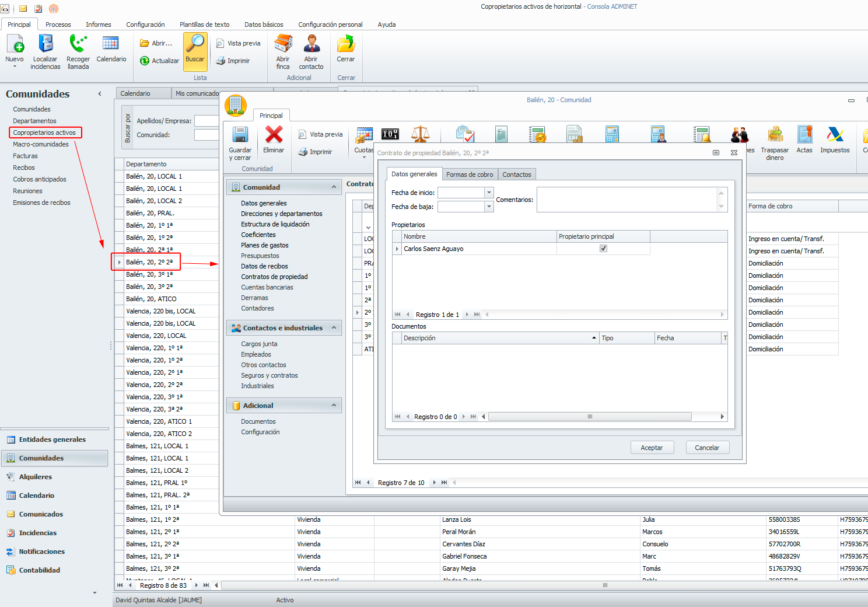Click the Traspasar dinero icon
868x607 pixels.
pos(775,135)
